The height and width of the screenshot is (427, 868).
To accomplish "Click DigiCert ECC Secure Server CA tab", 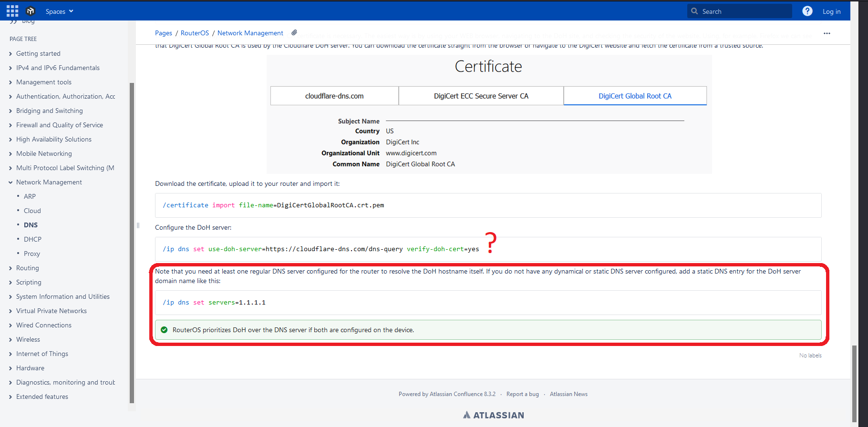I will [x=481, y=96].
